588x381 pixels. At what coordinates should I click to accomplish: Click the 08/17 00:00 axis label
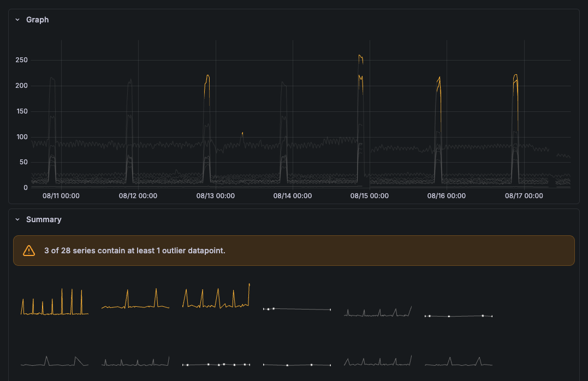pos(524,196)
